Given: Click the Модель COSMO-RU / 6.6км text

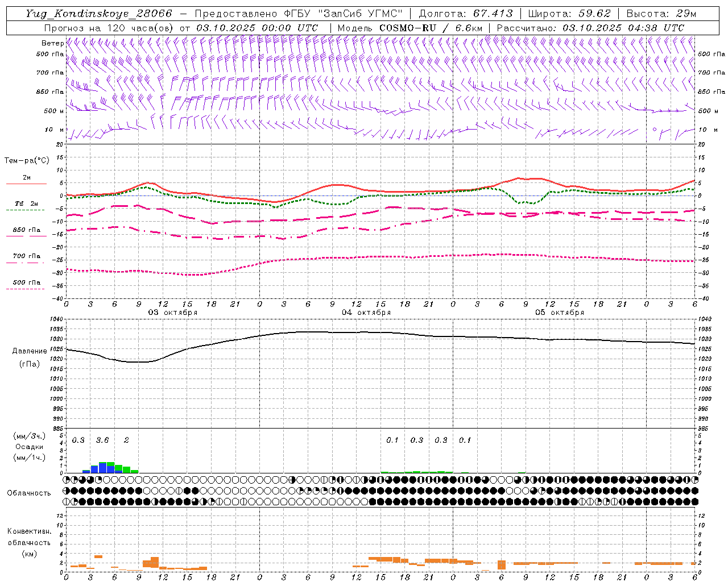Looking at the screenshot, I should [x=410, y=28].
